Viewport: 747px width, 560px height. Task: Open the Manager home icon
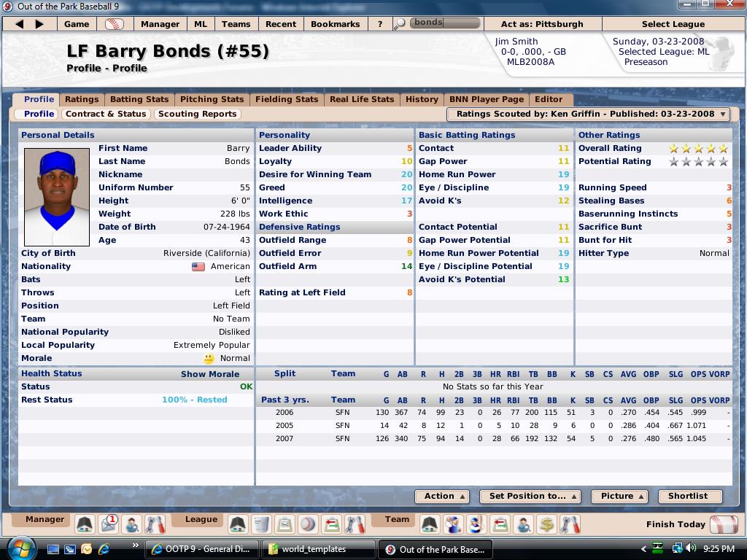pyautogui.click(x=85, y=524)
